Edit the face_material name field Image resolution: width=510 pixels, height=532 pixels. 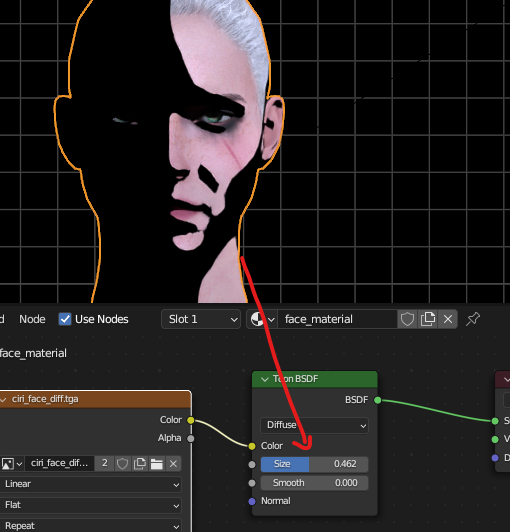(337, 319)
